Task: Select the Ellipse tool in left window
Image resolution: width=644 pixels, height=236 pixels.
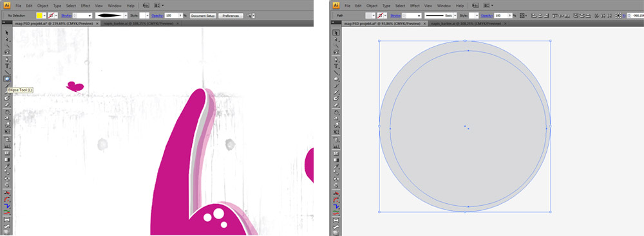Action: click(7, 78)
